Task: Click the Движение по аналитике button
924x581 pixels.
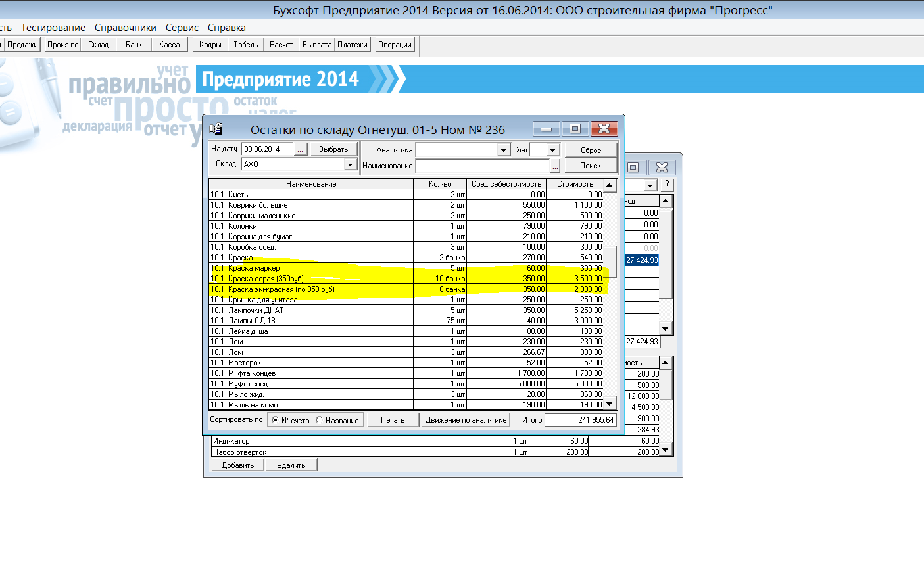Action: click(x=466, y=420)
